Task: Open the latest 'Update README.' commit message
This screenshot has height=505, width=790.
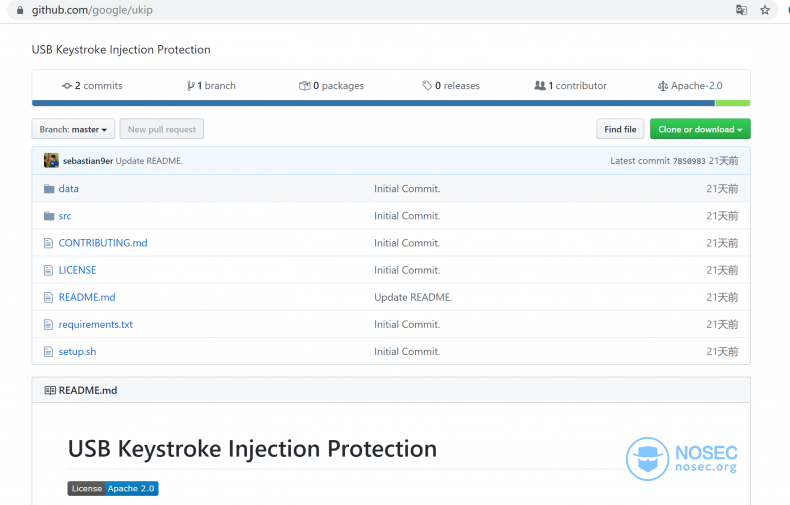Action: point(149,161)
